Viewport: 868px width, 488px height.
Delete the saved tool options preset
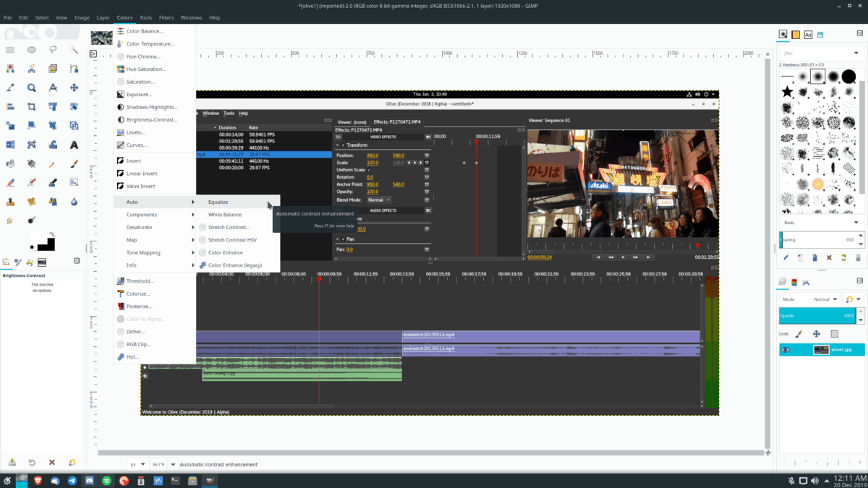51,463
